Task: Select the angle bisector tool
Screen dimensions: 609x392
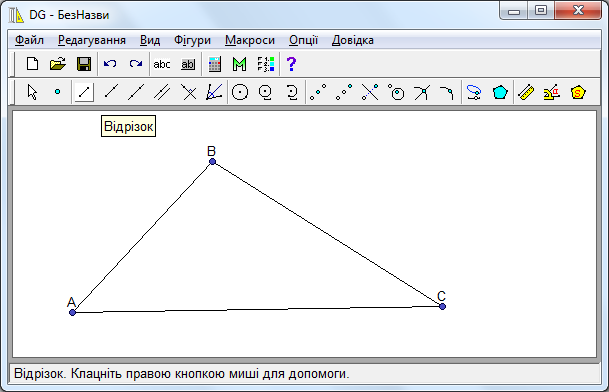Action: click(x=214, y=92)
